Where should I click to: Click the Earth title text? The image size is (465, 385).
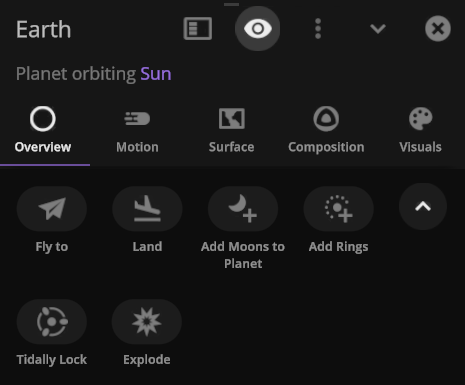(44, 29)
